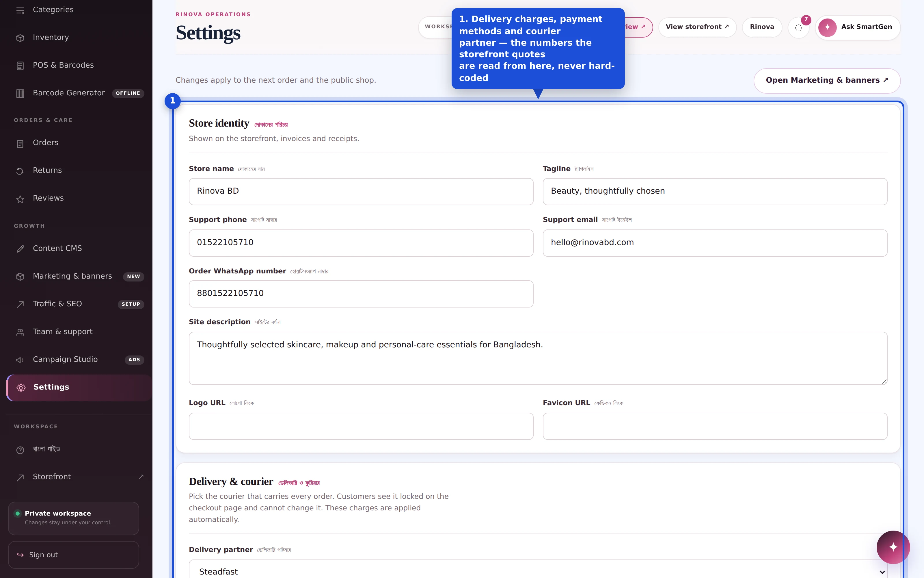Open Traffic & SEO
Screen dimensions: 924x578
tap(79, 304)
